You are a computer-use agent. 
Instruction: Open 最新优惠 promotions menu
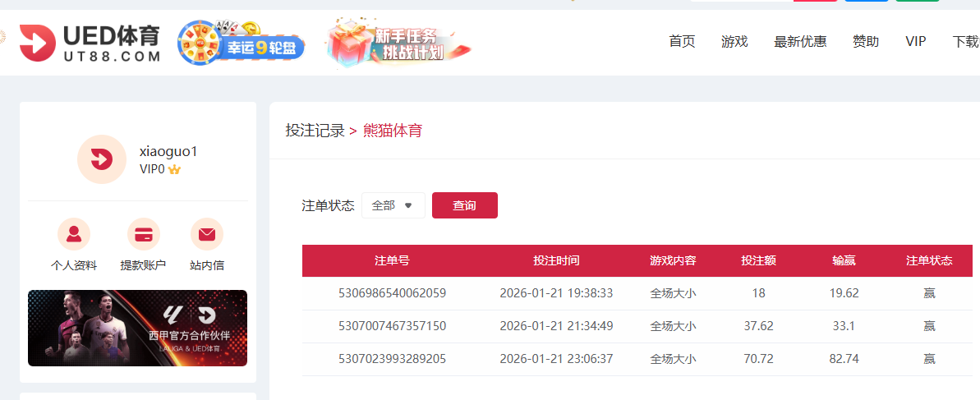(x=800, y=42)
